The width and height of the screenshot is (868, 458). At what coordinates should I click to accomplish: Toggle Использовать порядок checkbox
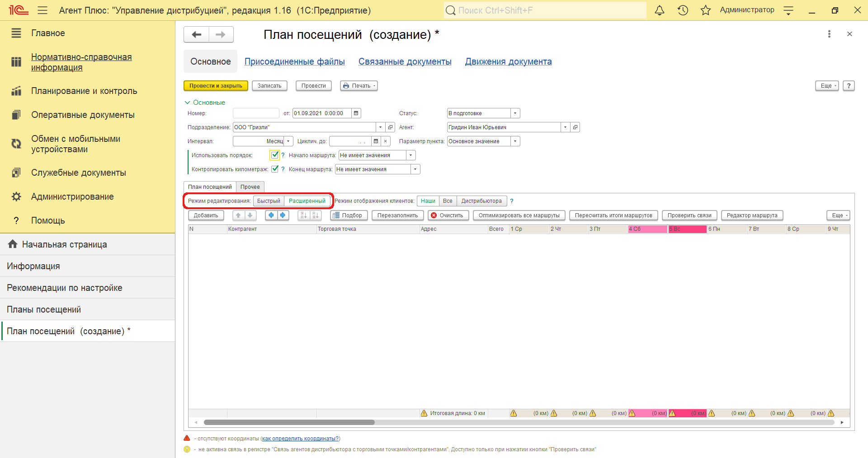pyautogui.click(x=274, y=155)
